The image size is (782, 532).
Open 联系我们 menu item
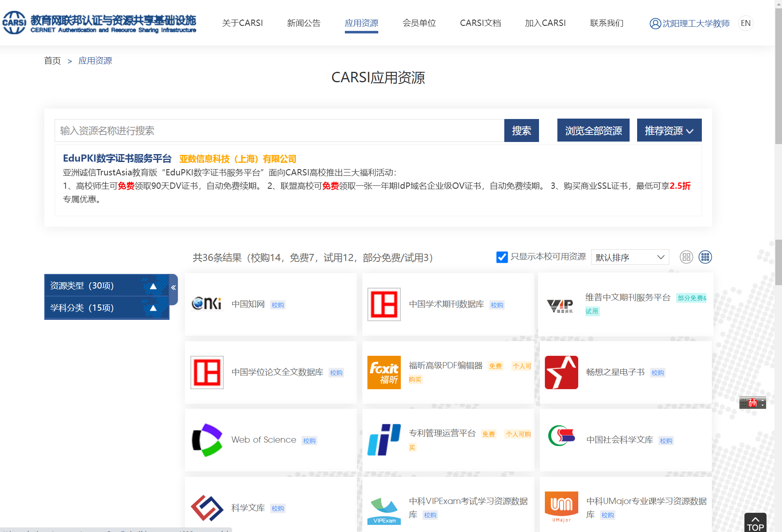pyautogui.click(x=607, y=23)
